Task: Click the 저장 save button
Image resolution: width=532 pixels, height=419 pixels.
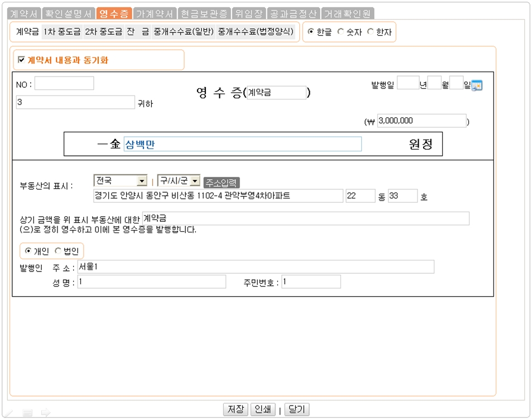Action: point(235,409)
